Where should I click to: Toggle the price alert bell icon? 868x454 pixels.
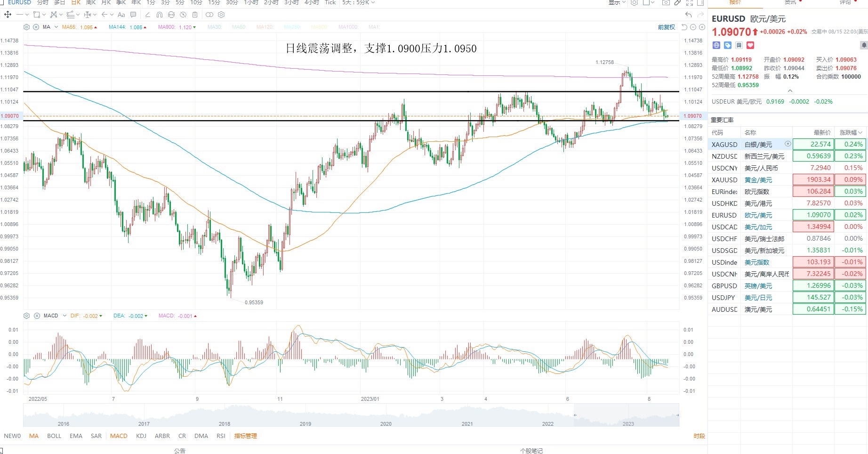point(864,45)
